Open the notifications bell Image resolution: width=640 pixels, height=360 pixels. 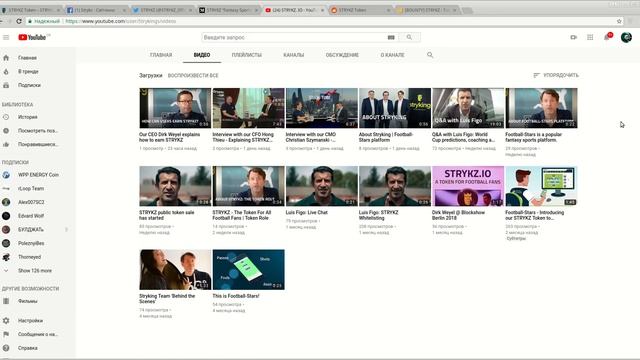pyautogui.click(x=607, y=37)
